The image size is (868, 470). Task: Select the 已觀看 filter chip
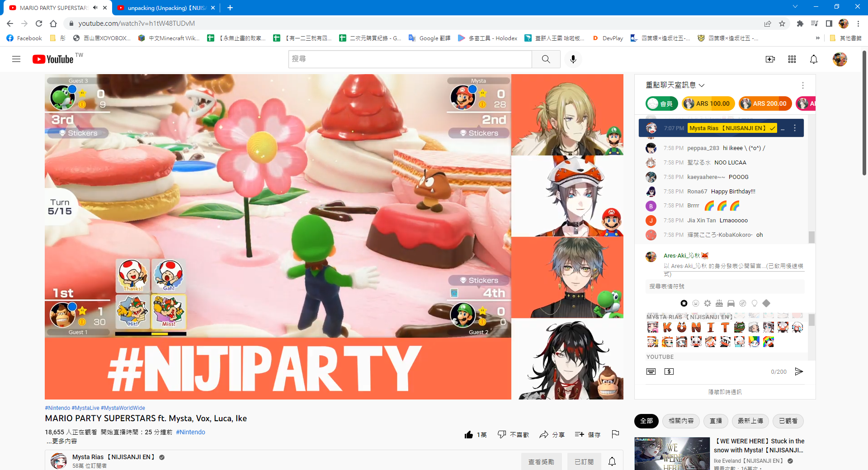pyautogui.click(x=788, y=421)
